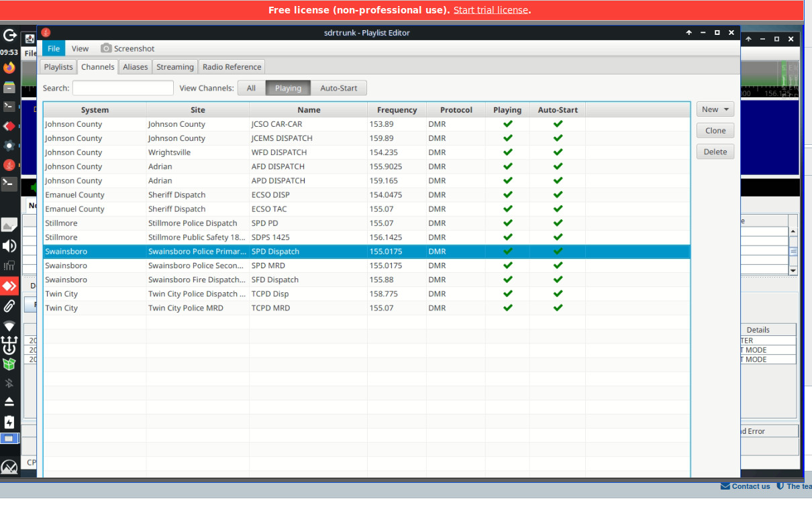Click the paperclip icon in the left panel
The height and width of the screenshot is (505, 812).
tap(9, 306)
